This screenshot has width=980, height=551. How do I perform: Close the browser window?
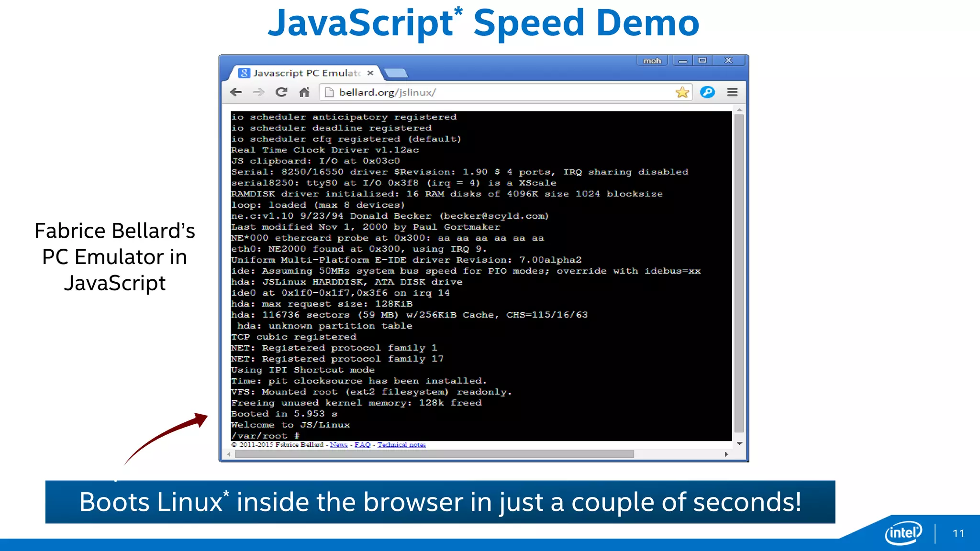coord(728,61)
